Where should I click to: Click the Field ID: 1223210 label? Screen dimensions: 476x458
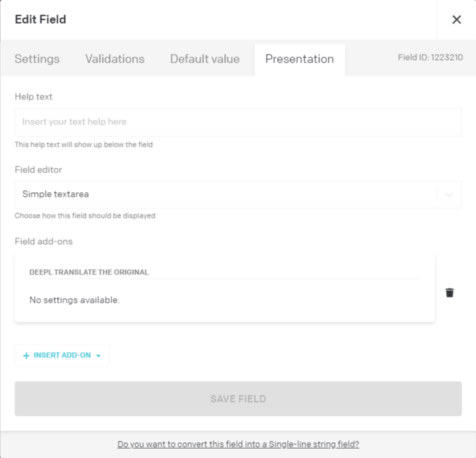pos(430,57)
